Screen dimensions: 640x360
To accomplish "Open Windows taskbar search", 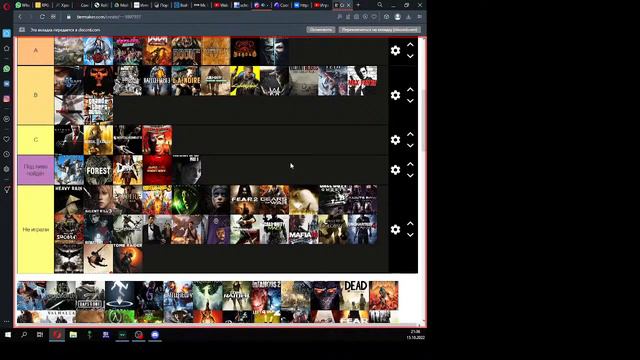I will 24,335.
